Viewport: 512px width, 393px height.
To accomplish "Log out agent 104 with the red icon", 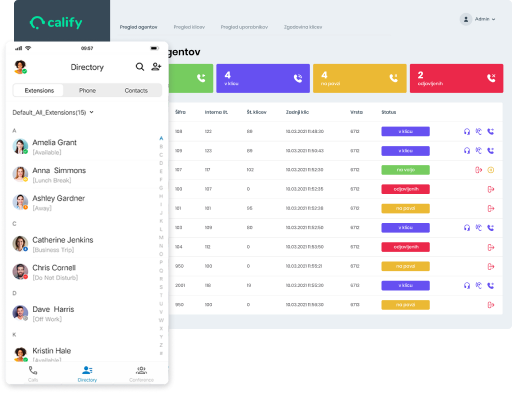I will point(491,247).
